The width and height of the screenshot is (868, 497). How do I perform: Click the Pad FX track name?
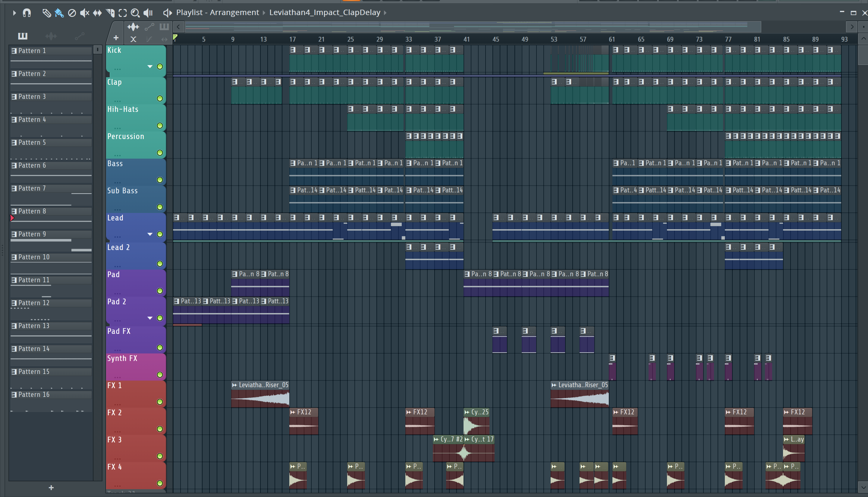pos(119,331)
